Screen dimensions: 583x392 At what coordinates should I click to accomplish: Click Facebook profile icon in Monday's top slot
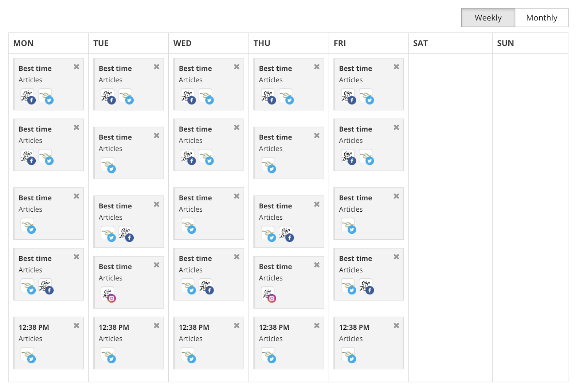(x=28, y=97)
